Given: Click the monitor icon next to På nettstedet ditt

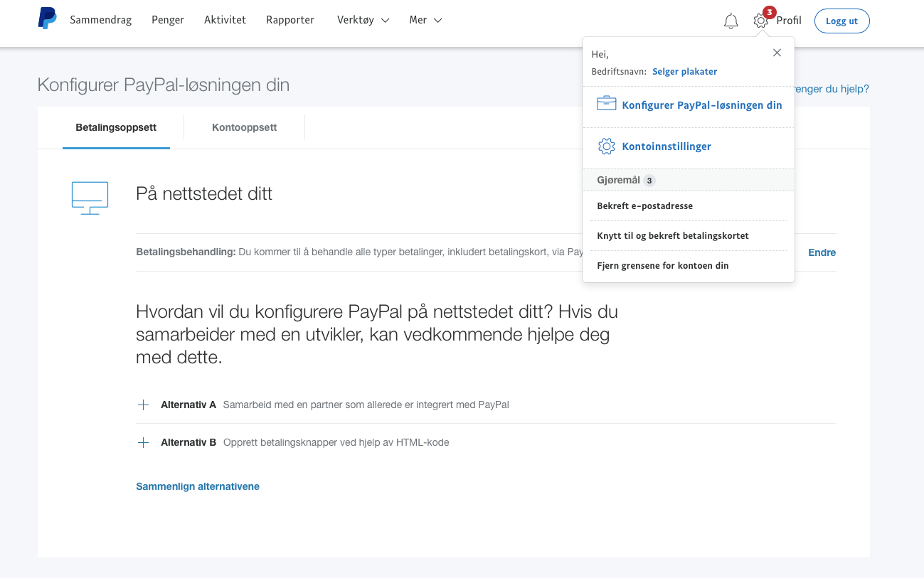Looking at the screenshot, I should point(90,198).
